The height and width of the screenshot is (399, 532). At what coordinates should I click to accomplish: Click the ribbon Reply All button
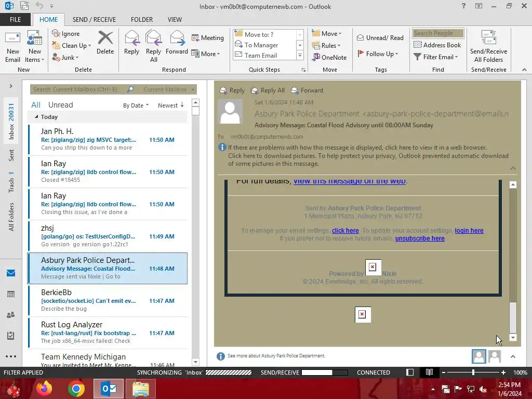tap(153, 46)
